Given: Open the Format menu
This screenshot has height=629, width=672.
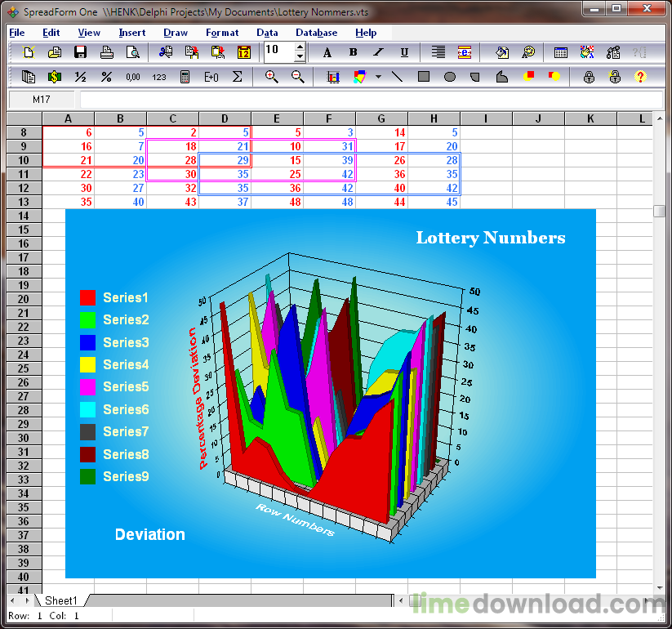Looking at the screenshot, I should pos(222,33).
